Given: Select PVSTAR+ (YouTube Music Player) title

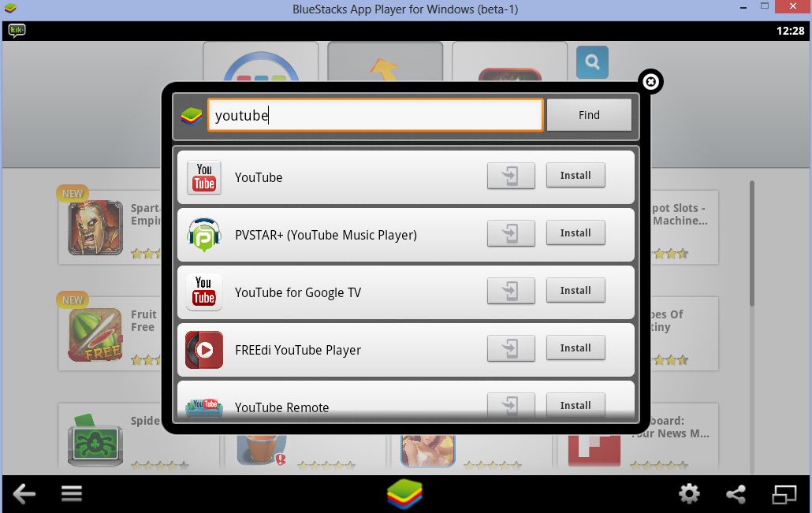Looking at the screenshot, I should pos(326,235).
